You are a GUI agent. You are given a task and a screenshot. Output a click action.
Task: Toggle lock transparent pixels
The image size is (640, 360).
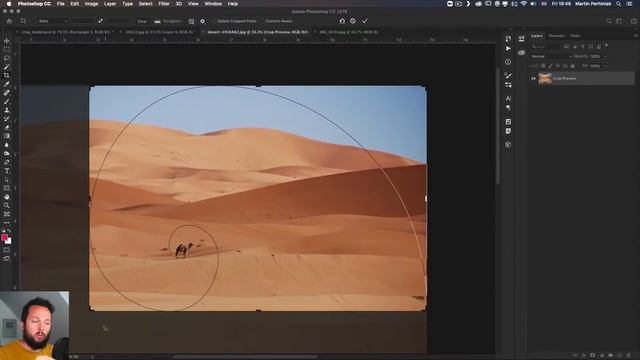point(543,66)
